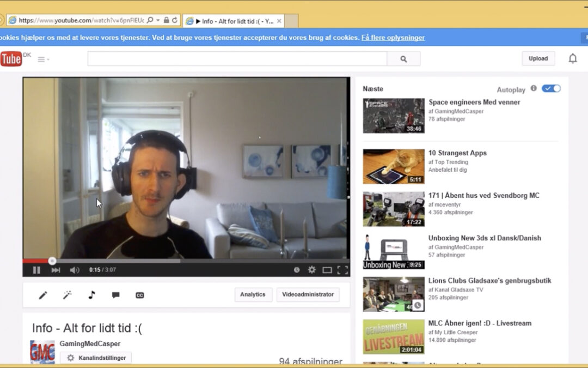588x368 pixels.
Task: Open the magic wand enhancements tool
Action: tap(67, 295)
